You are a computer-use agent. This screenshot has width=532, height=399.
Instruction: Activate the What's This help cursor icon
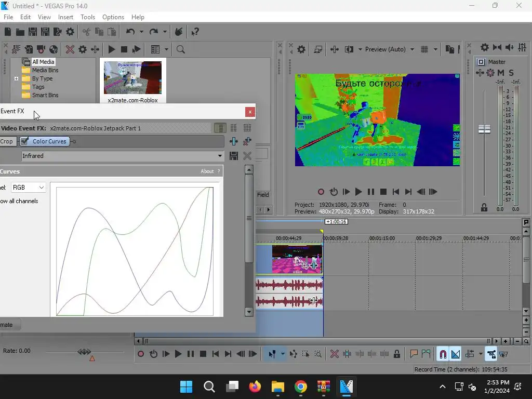pos(195,32)
